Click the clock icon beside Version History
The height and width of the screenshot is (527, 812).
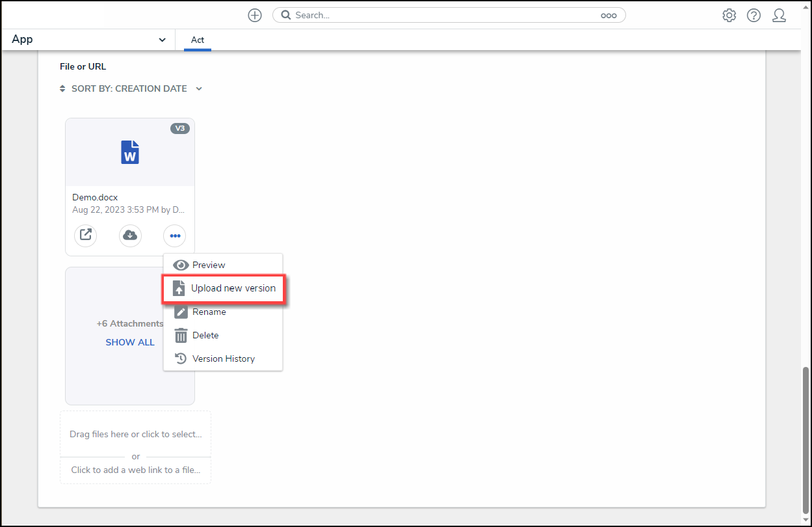[x=181, y=358]
